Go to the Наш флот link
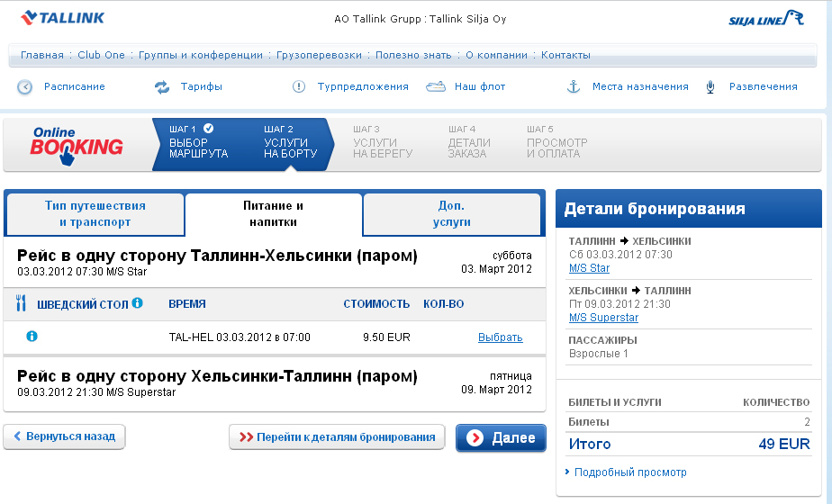 tap(480, 86)
